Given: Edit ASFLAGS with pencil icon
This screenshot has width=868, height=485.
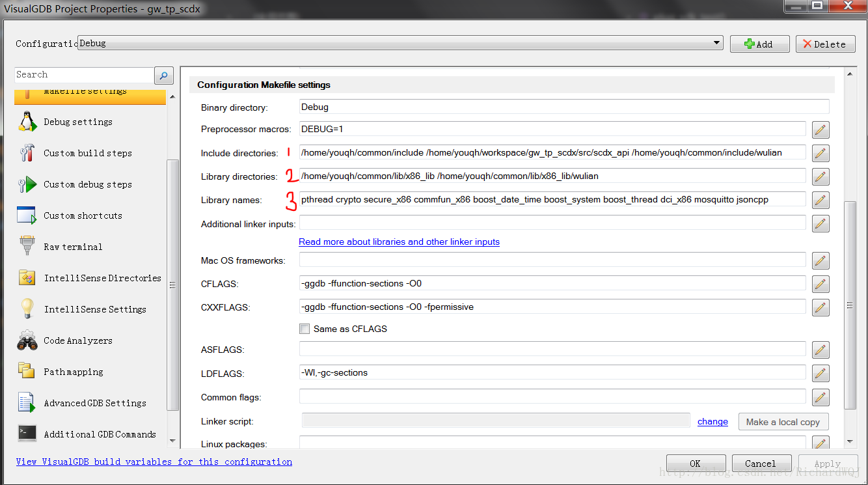Looking at the screenshot, I should point(821,350).
